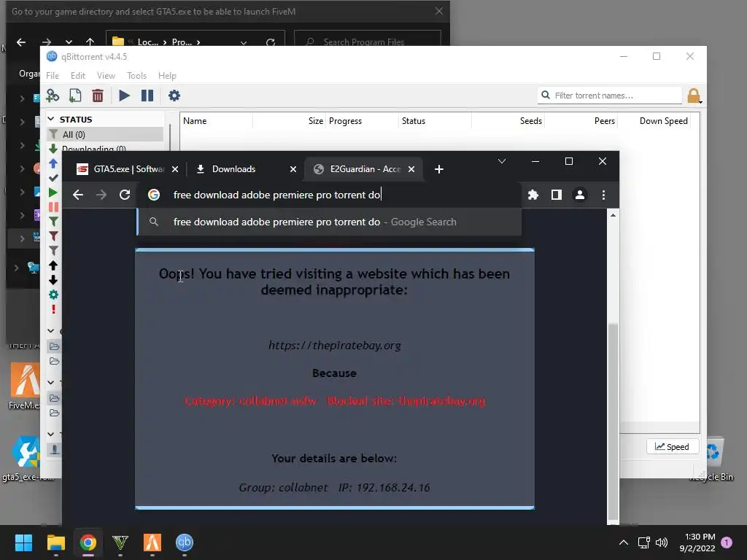
Task: Click the red funnel Inactive filter icon
Action: click(x=53, y=236)
